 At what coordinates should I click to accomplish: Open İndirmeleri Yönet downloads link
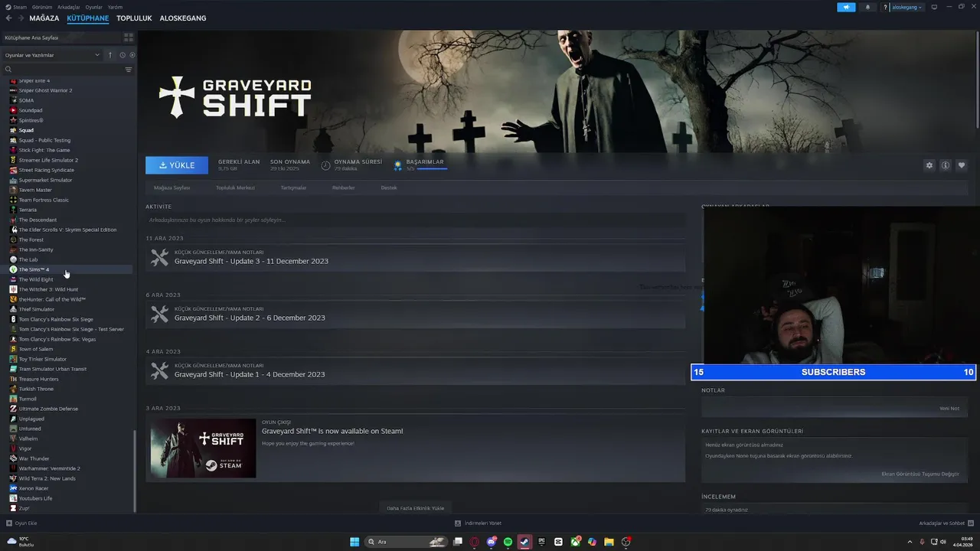[478, 523]
